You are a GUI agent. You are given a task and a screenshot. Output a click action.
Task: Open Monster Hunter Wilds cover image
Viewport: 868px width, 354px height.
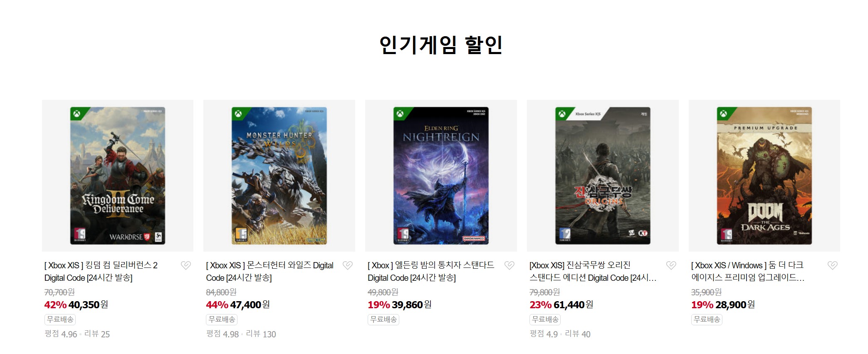(x=279, y=176)
